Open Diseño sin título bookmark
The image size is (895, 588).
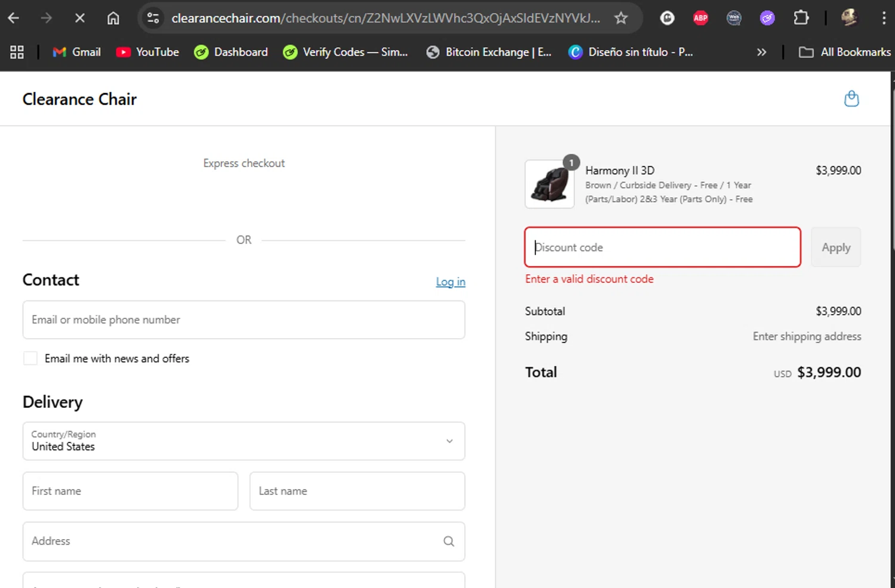[x=631, y=52]
